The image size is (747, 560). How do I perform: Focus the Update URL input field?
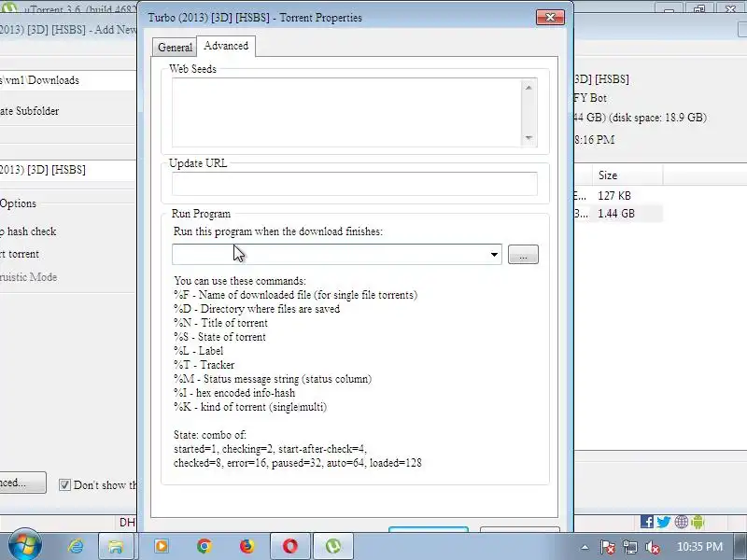tap(355, 184)
